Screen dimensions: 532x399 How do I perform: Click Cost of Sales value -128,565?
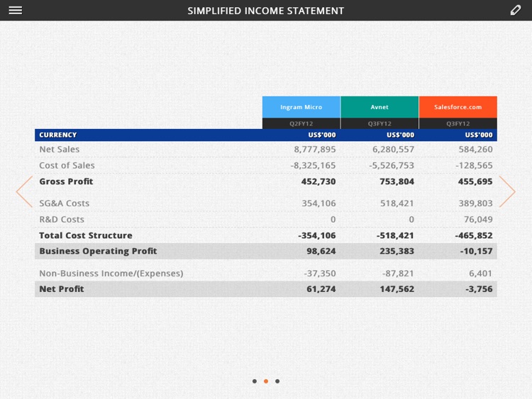click(474, 165)
